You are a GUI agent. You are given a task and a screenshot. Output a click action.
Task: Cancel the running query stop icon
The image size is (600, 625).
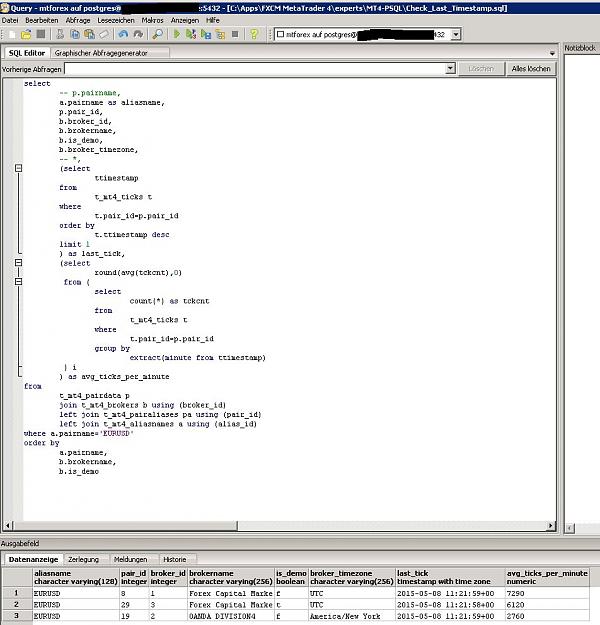[x=235, y=35]
